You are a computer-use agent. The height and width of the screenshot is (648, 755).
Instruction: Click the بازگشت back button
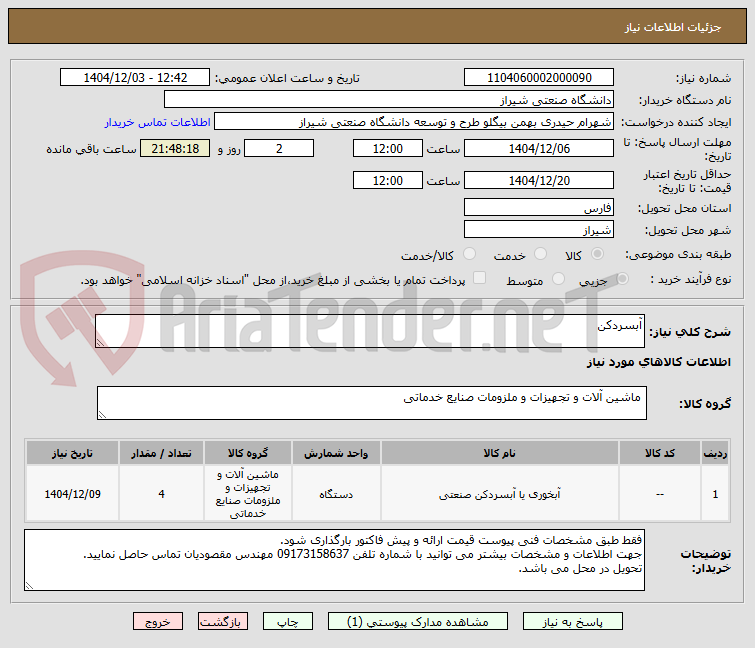[222, 621]
